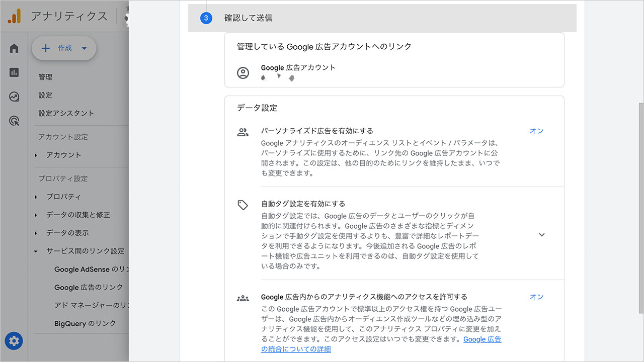Select the Advertising sidebar icon
This screenshot has height=362, width=644.
[x=14, y=97]
